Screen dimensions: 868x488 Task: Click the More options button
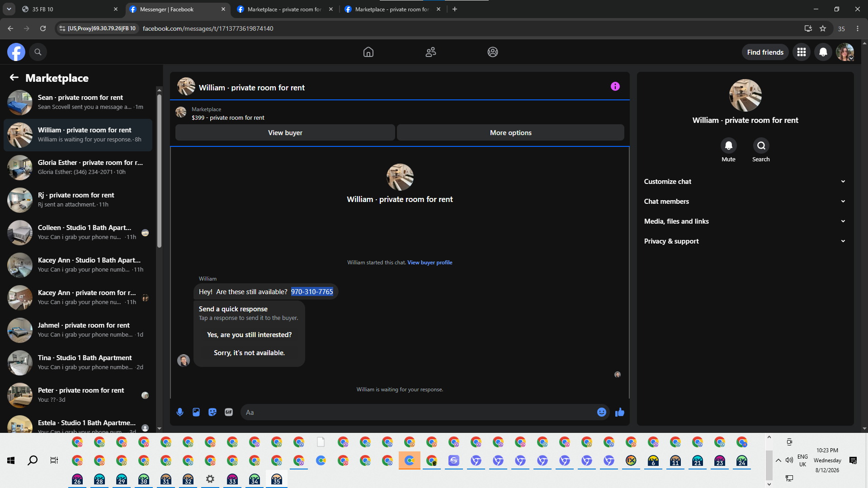click(510, 133)
